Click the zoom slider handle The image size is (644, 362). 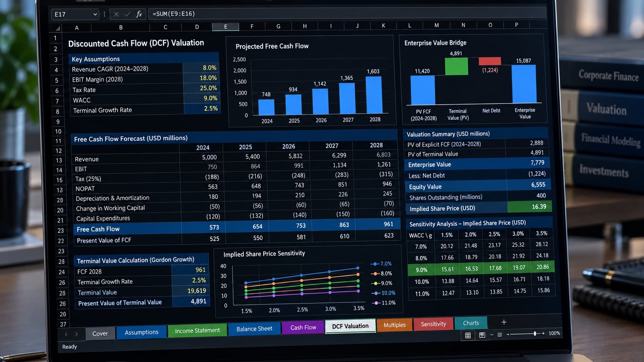coord(535,334)
